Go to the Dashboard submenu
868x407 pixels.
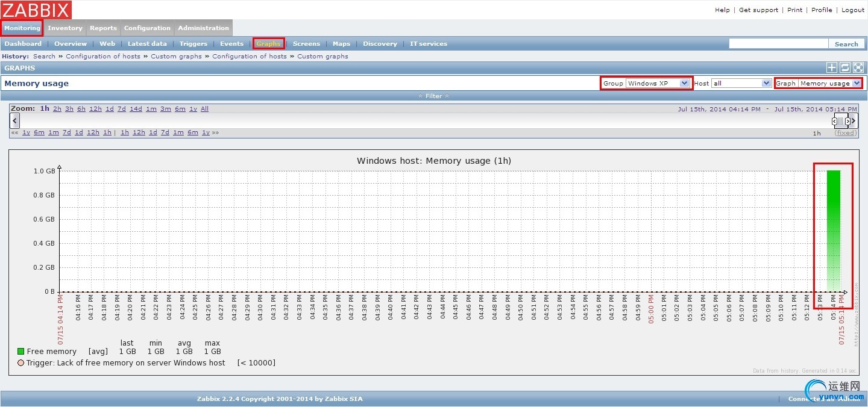[x=23, y=43]
